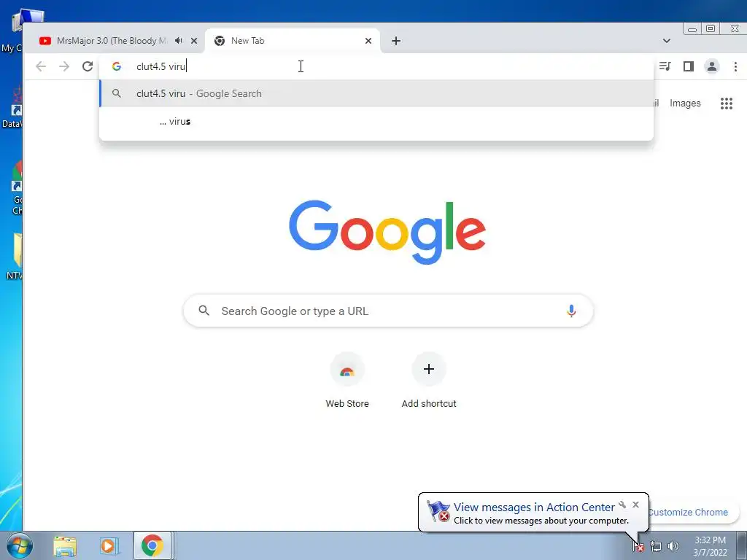
Task: Open the Web Store shortcut icon
Action: (x=347, y=370)
